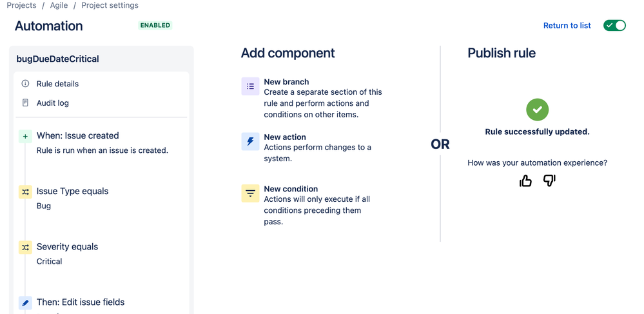644x314 pixels.
Task: Select the When: Issue created trigger
Action: point(77,136)
